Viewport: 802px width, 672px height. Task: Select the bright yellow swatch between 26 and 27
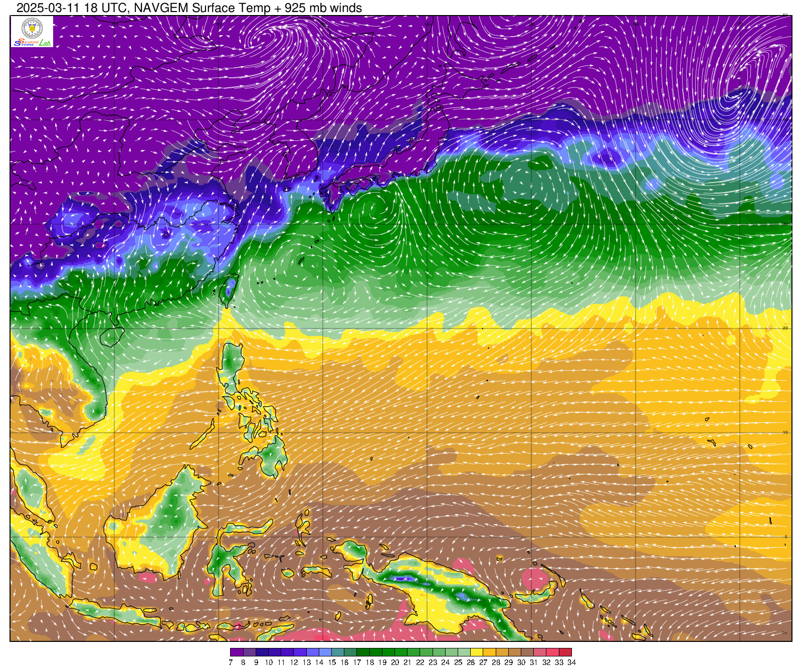[477, 652]
